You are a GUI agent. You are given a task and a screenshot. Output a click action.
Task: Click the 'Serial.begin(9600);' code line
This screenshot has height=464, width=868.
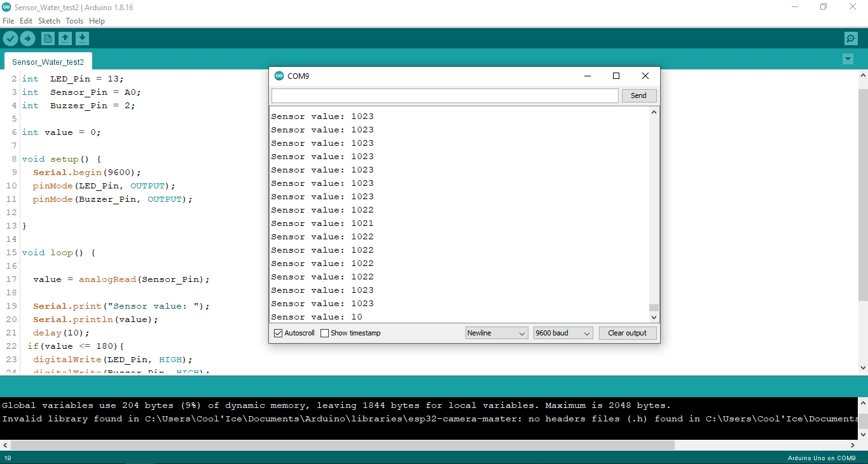pyautogui.click(x=87, y=172)
